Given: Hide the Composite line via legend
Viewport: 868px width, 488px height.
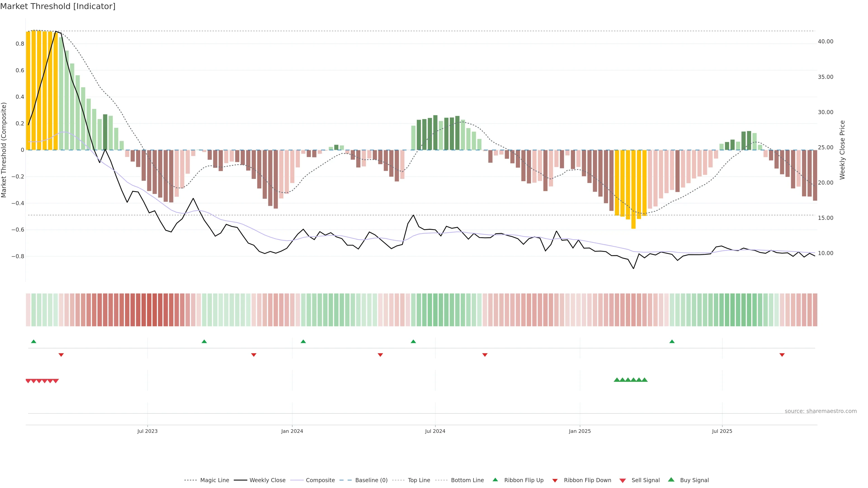Looking at the screenshot, I should pos(320,480).
